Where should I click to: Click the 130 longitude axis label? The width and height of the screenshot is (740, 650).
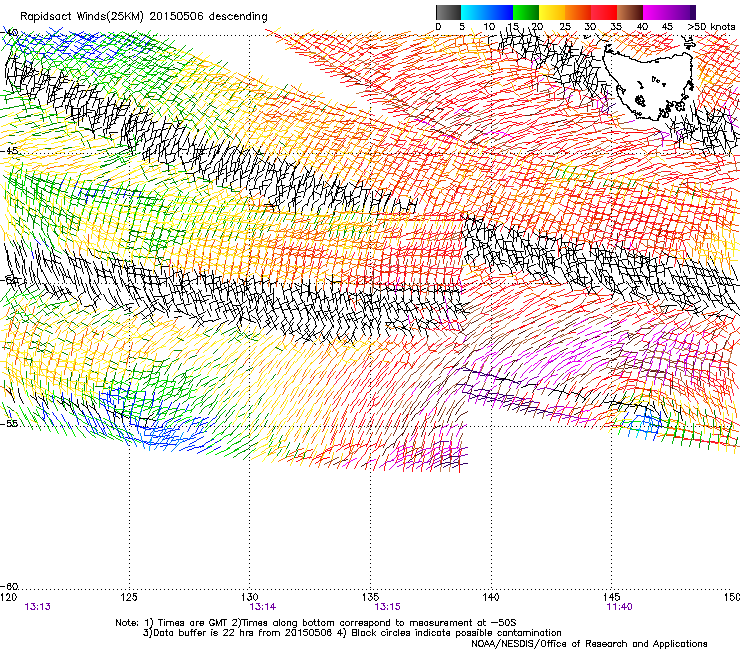pyautogui.click(x=250, y=597)
